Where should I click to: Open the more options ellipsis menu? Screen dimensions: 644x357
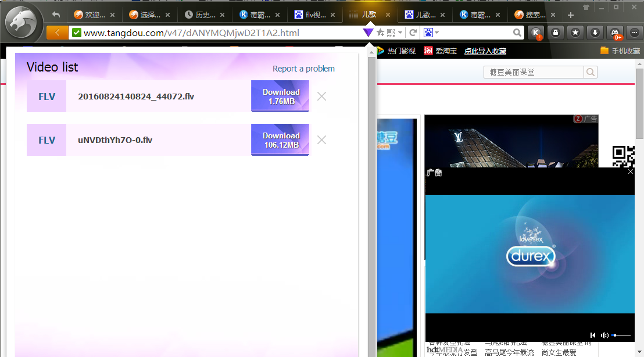tap(634, 33)
